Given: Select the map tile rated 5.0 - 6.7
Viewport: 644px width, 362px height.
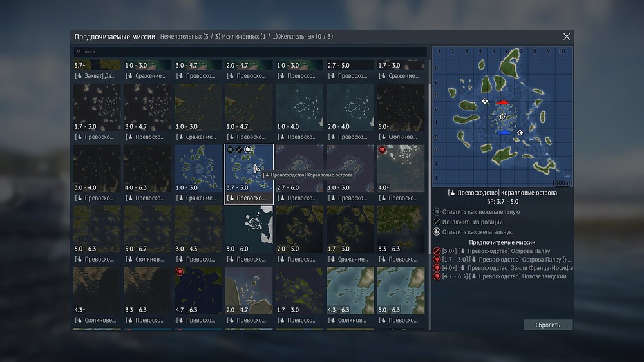Looking at the screenshot, I should click(147, 229).
